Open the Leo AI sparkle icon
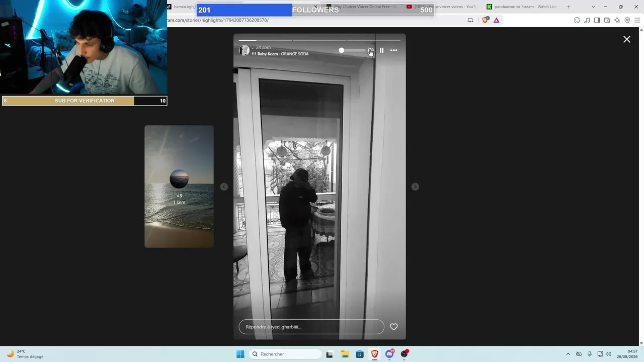Screen dimensions: 644x362 click(617, 20)
